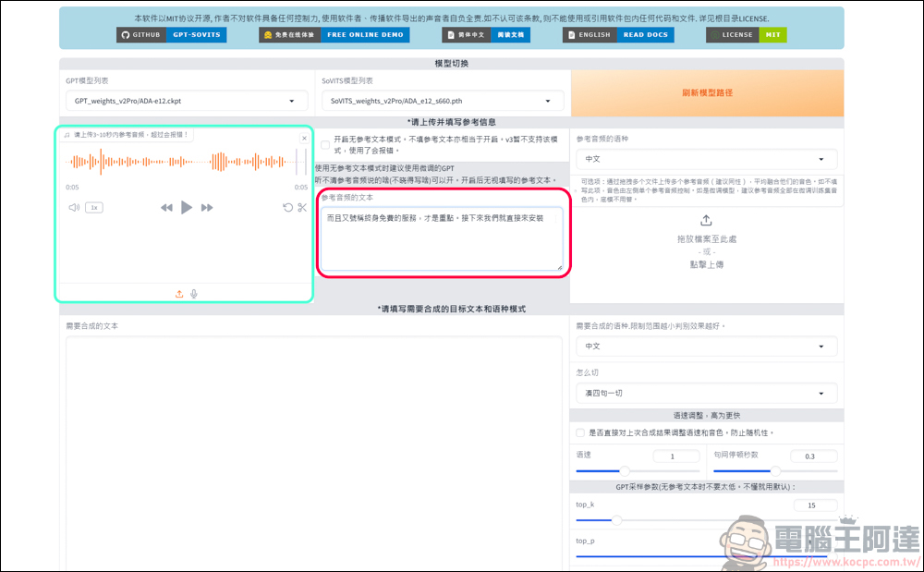Adjust the top_k slider
Image resolution: width=924 pixels, height=572 pixels.
pos(707,520)
